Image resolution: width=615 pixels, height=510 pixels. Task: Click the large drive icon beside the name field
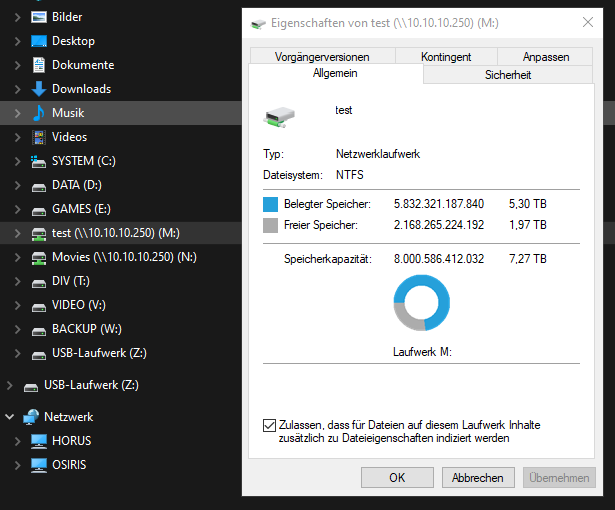[x=278, y=117]
